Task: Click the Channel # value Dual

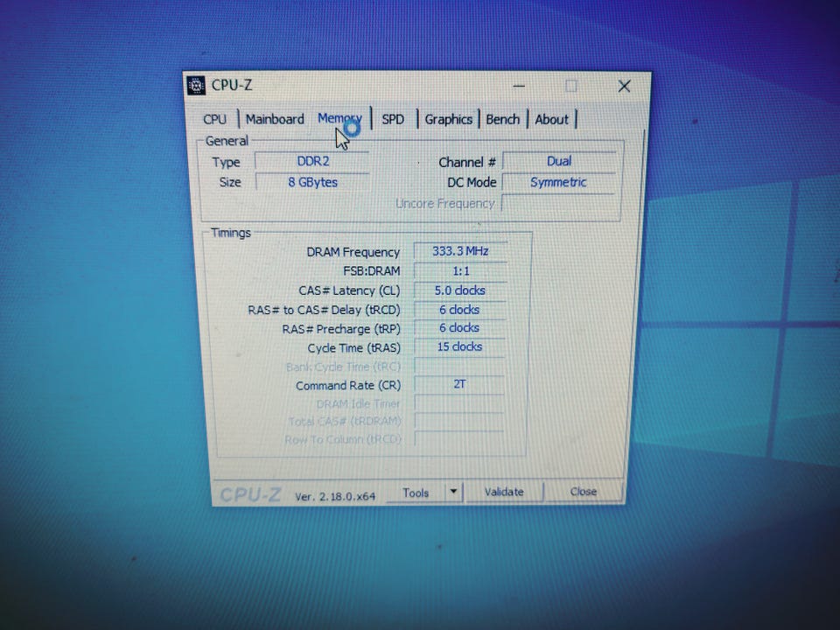Action: (559, 161)
